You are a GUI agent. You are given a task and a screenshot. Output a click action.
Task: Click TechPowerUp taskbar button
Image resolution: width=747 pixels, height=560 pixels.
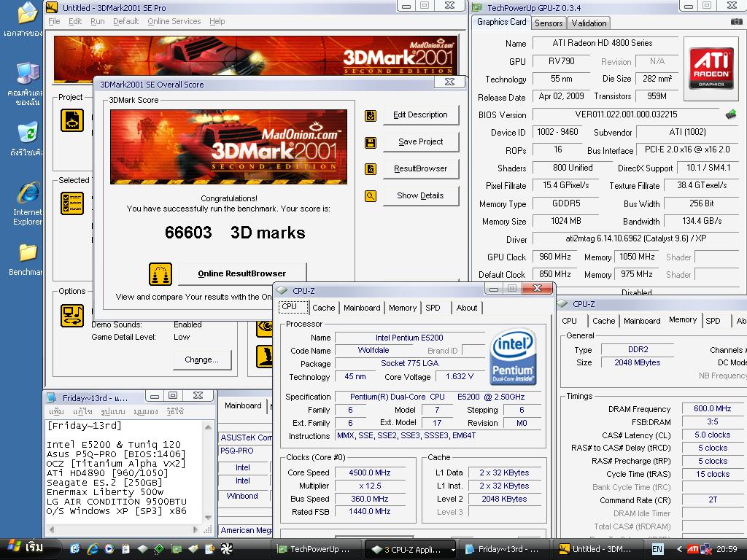(314, 549)
